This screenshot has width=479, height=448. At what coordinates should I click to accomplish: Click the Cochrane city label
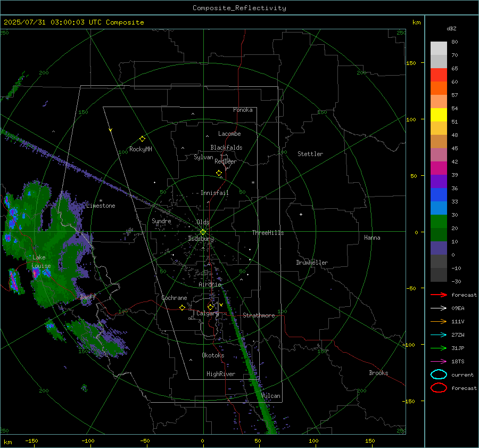coord(174,298)
